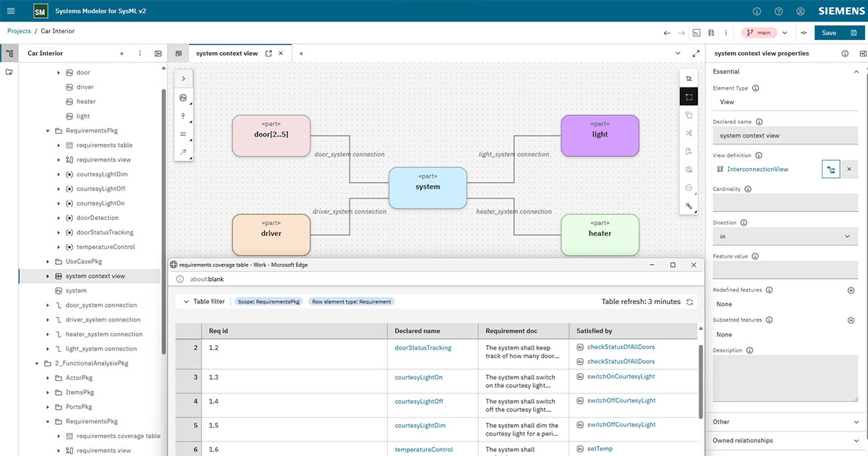Click the magic wand layout tool
Viewport: 868px width, 456px height.
[689, 206]
